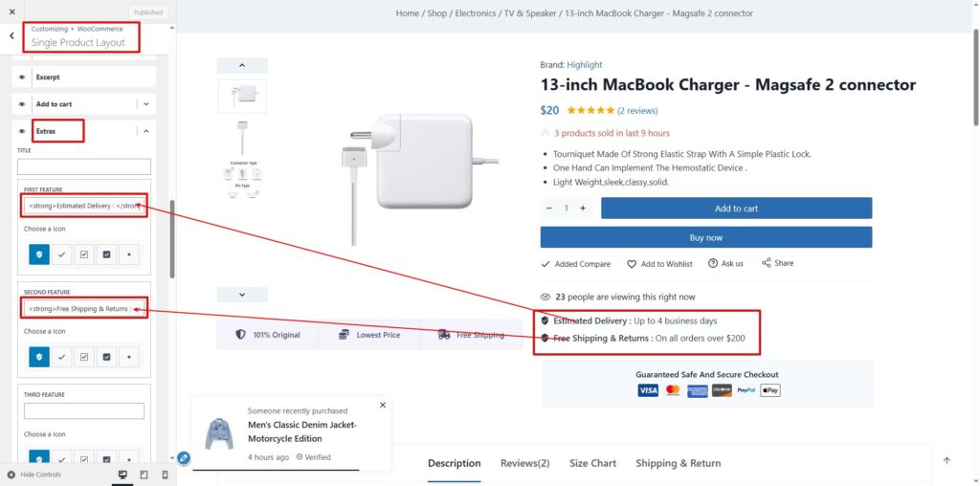Click the blue pencil edit shortcut icon

pos(183,458)
